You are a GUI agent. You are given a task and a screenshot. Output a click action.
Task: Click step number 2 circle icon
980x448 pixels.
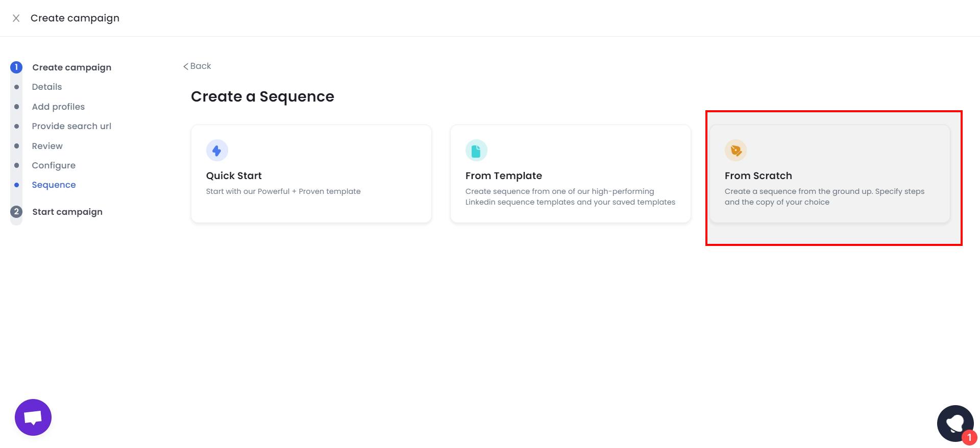point(16,212)
